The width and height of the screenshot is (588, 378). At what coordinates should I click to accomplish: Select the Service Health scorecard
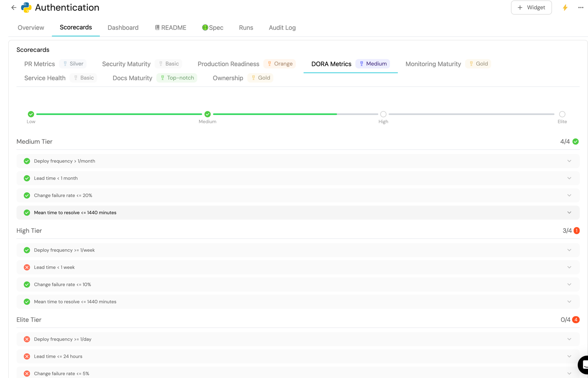pos(45,78)
